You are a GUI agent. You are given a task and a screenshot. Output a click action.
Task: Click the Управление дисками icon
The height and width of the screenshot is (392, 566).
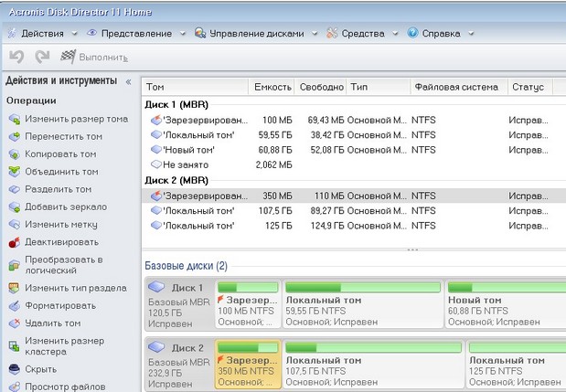(x=200, y=33)
